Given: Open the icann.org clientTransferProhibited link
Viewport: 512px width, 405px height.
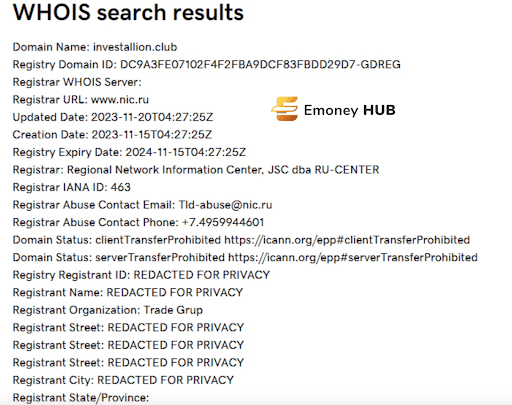Looking at the screenshot, I should coord(347,240).
